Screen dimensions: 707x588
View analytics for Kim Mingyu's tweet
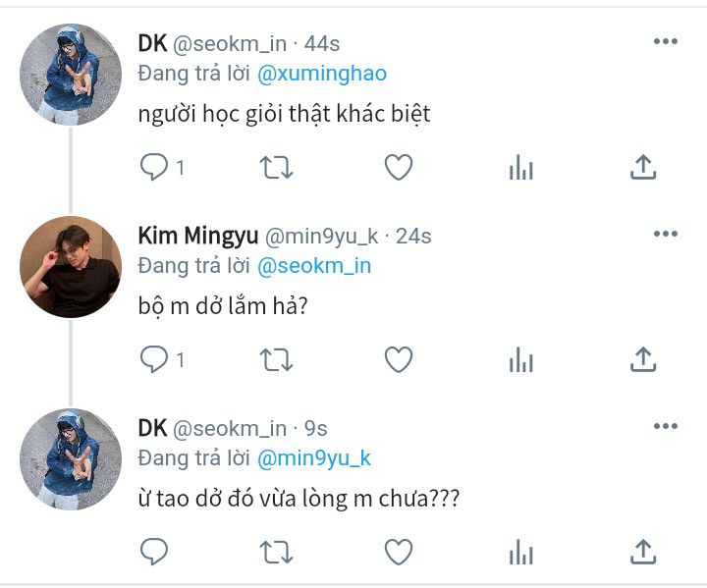521,360
